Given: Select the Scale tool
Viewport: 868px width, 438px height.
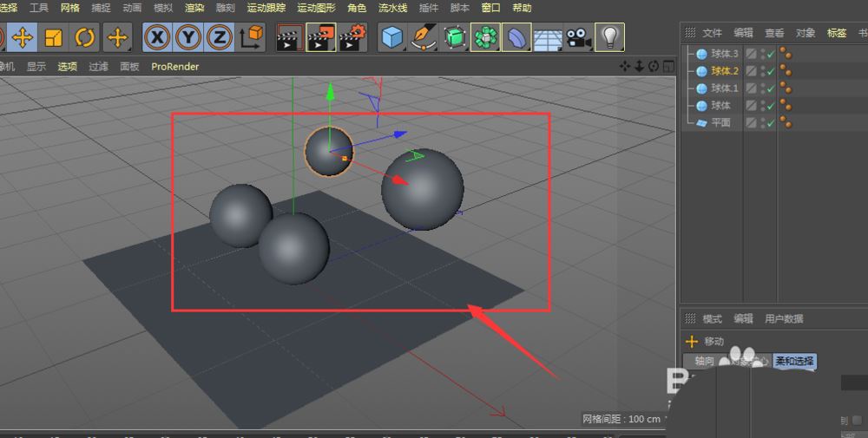Looking at the screenshot, I should [54, 37].
